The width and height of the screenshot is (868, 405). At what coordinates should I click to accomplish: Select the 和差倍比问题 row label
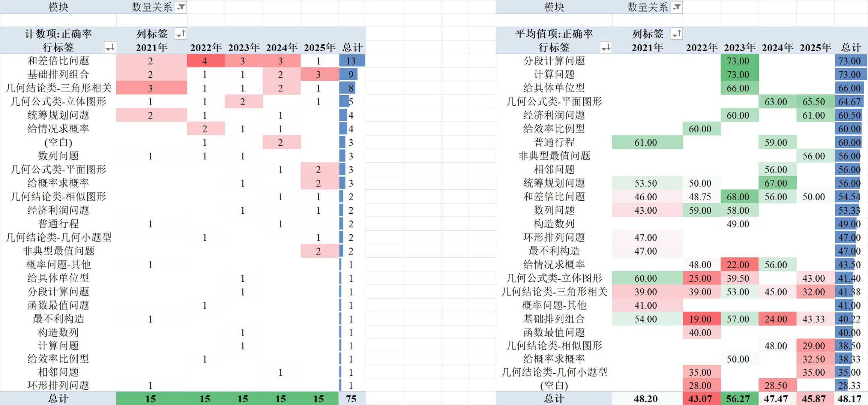pyautogui.click(x=58, y=61)
